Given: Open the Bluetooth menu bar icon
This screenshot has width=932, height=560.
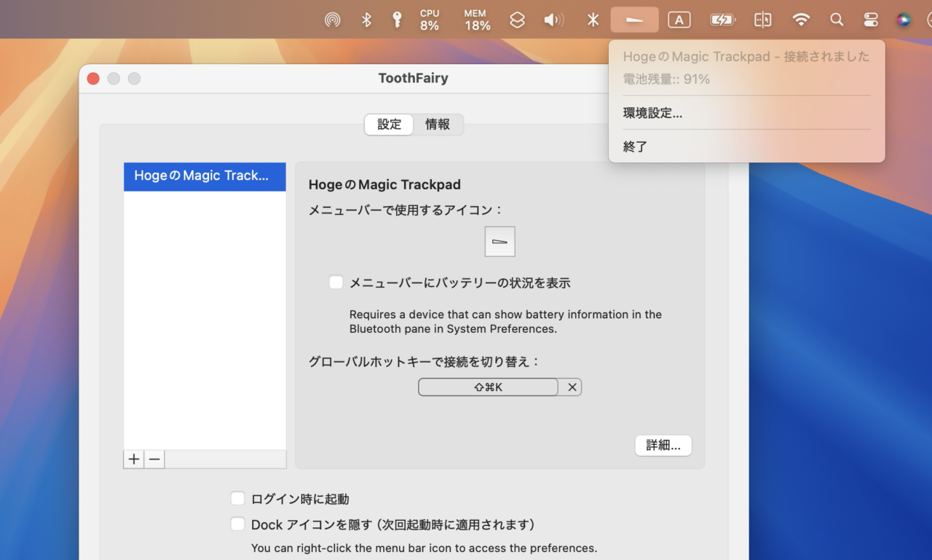Looking at the screenshot, I should click(367, 20).
